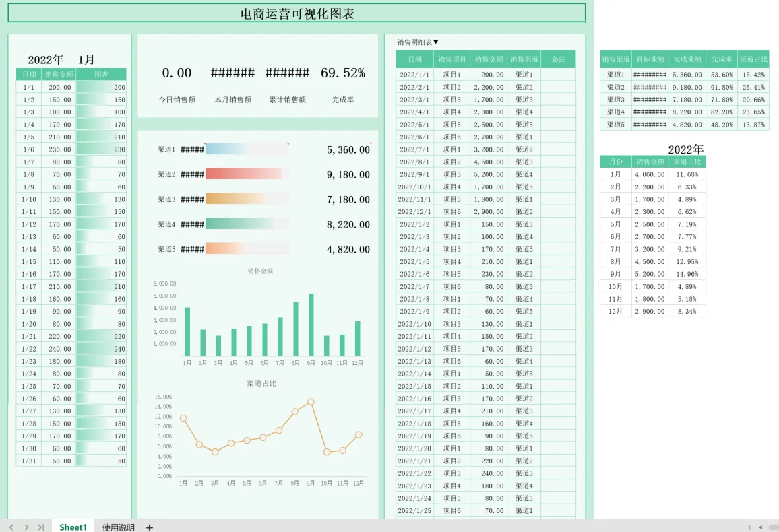Screen dimensions: 779x532
Task: Add a new worksheet with the plus icon
Action: pyautogui.click(x=148, y=527)
